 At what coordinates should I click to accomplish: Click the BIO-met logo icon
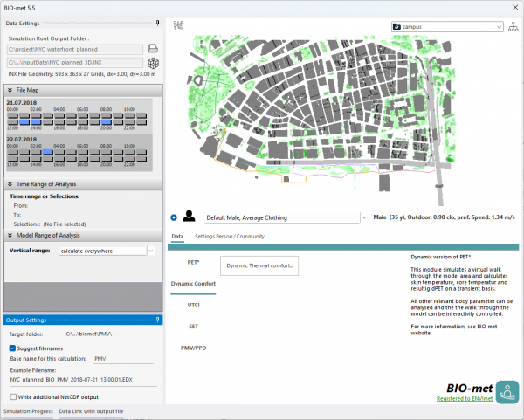click(507, 391)
